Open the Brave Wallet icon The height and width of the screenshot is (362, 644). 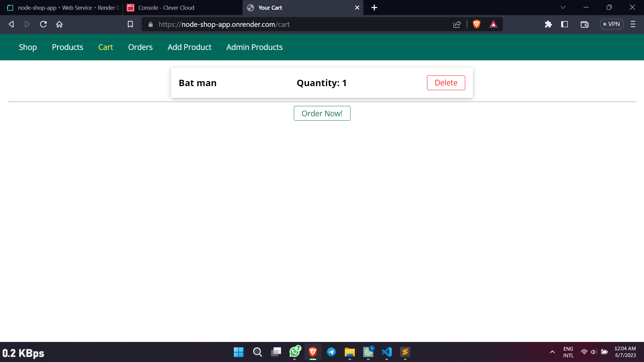coord(584,24)
